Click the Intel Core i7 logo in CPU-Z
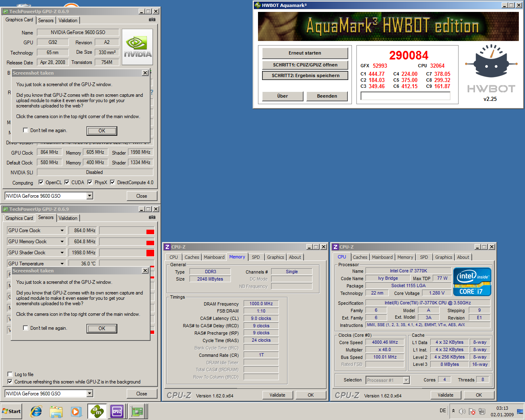The image size is (525, 420). [472, 282]
